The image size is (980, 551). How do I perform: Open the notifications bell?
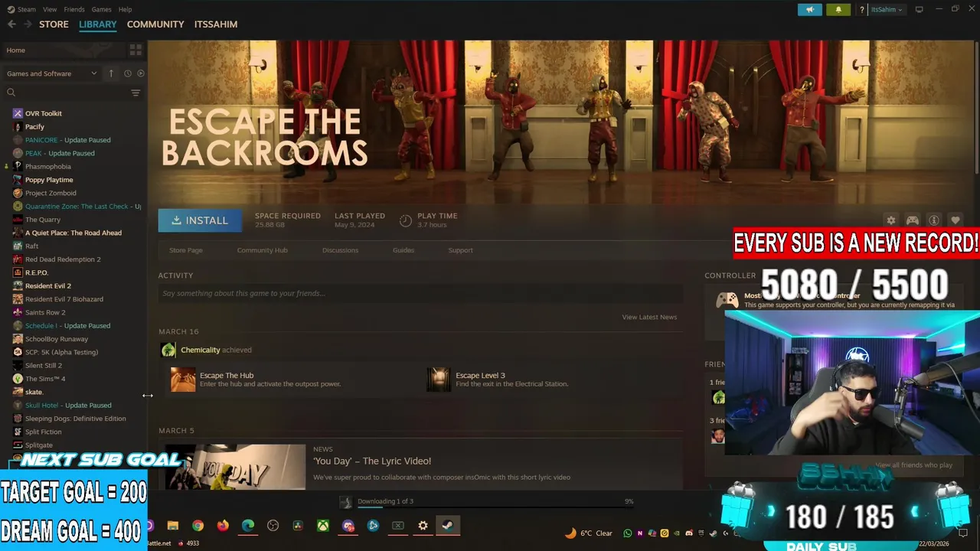point(838,9)
